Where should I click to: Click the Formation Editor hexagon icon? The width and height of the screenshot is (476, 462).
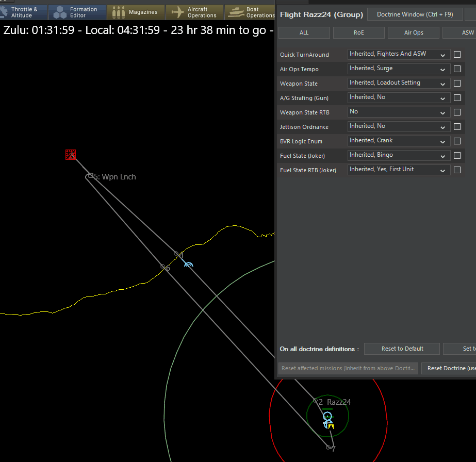point(60,12)
